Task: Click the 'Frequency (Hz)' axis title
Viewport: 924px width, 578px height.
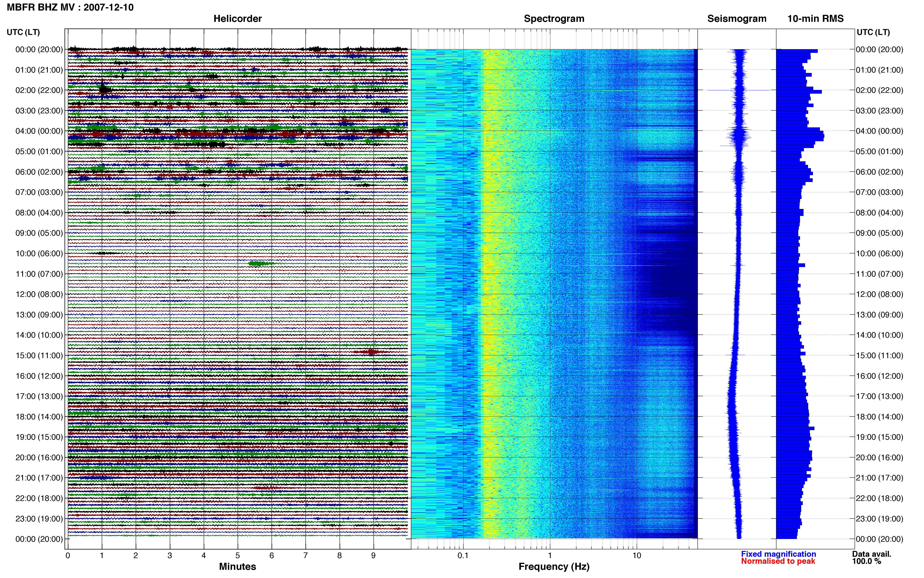Action: pyautogui.click(x=554, y=566)
